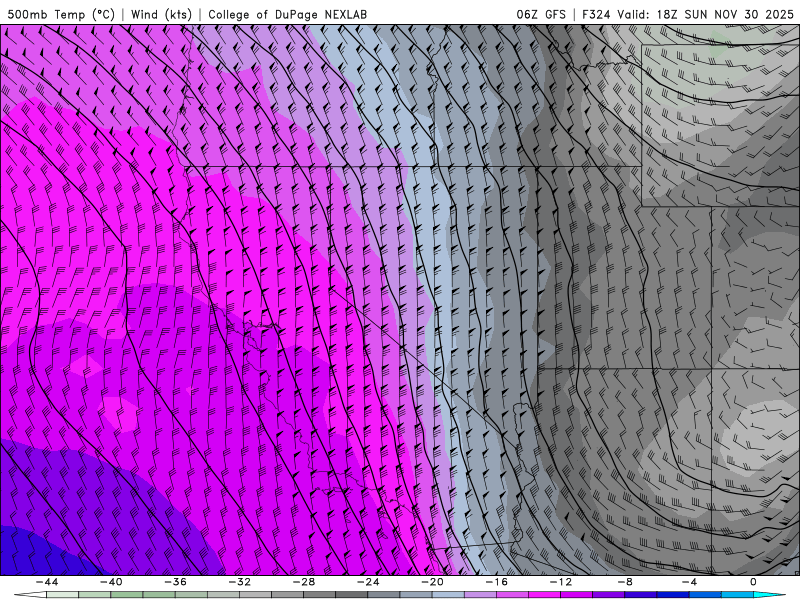800x600 pixels.
Task: Click the "F324" forecast hour text
Action: [x=596, y=14]
